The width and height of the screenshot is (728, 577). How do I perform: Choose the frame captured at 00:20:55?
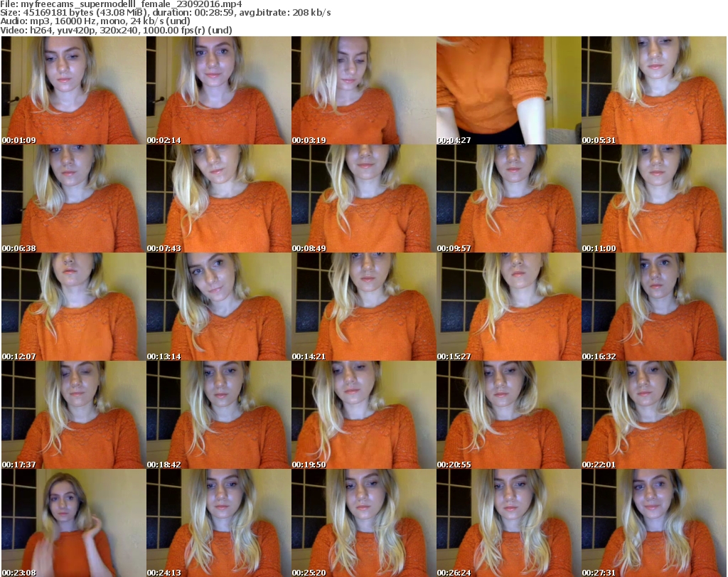click(x=508, y=415)
